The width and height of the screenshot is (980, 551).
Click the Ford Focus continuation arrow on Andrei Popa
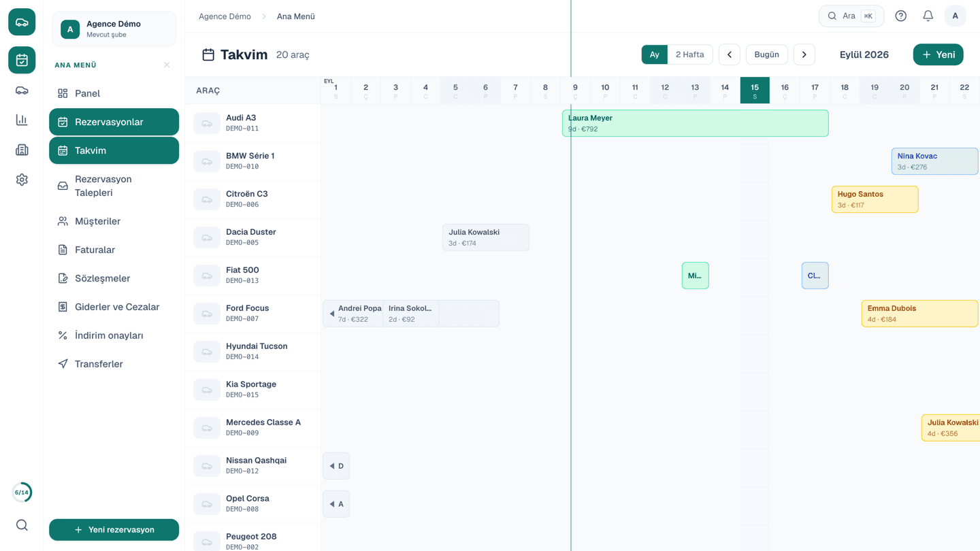[332, 314]
